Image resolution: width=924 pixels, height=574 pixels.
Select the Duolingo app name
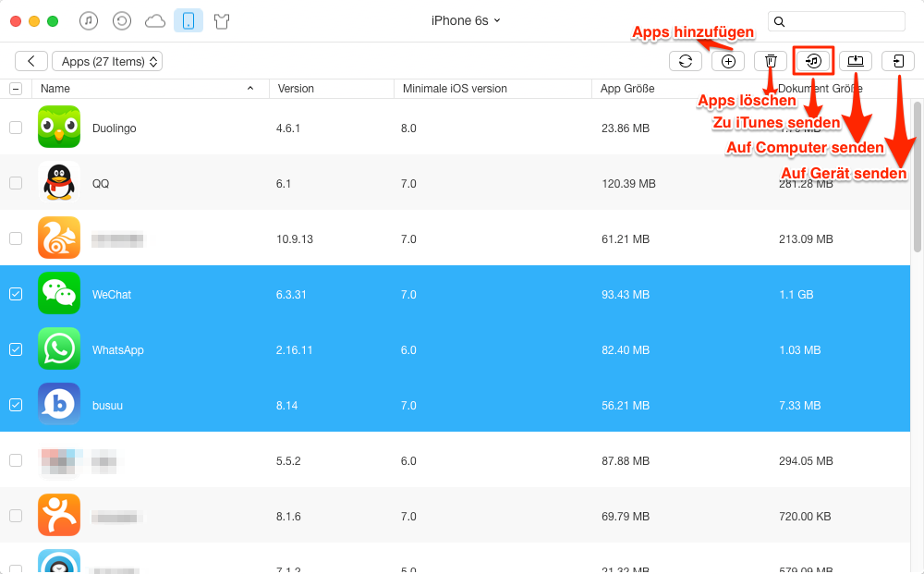click(x=115, y=128)
